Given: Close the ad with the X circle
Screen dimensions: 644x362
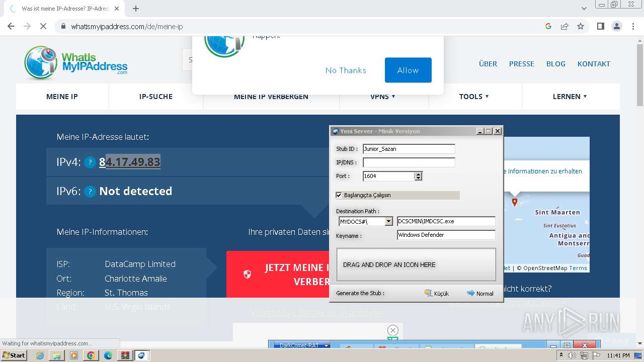Looking at the screenshot, I should pos(393,330).
